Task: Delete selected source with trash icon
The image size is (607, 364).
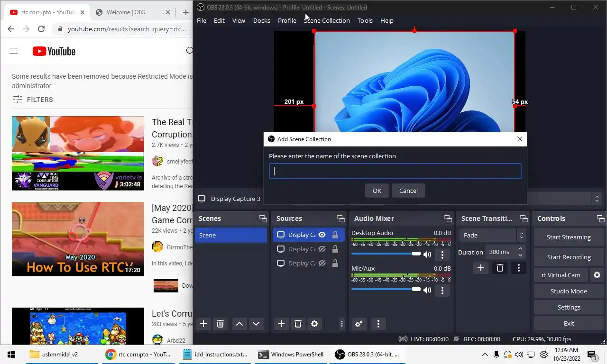Action: (298, 324)
